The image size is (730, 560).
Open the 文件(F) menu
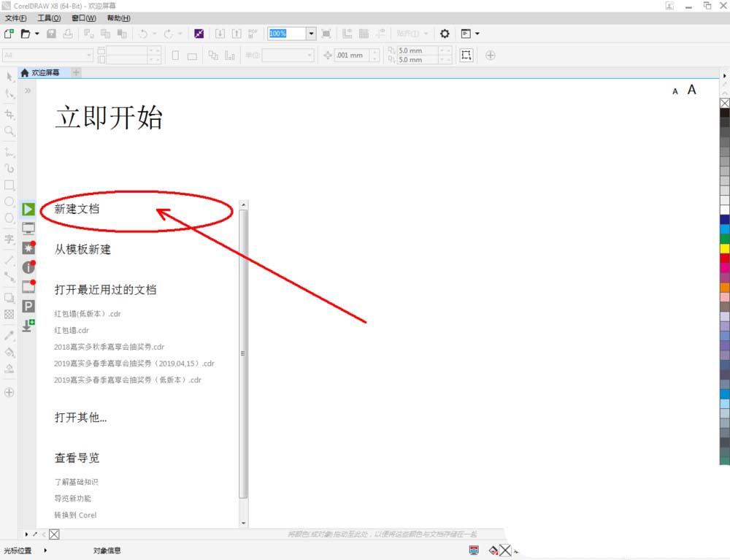click(15, 18)
